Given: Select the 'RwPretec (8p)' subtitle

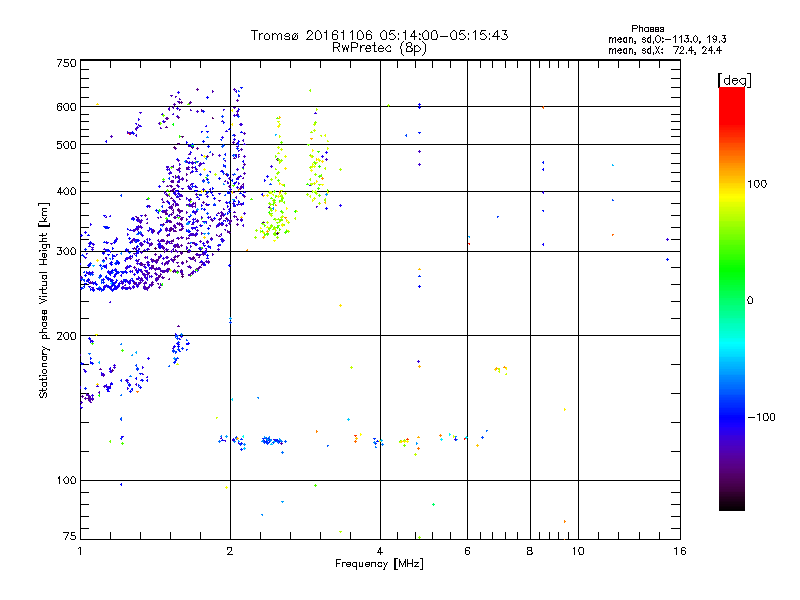Looking at the screenshot, I should (379, 48).
